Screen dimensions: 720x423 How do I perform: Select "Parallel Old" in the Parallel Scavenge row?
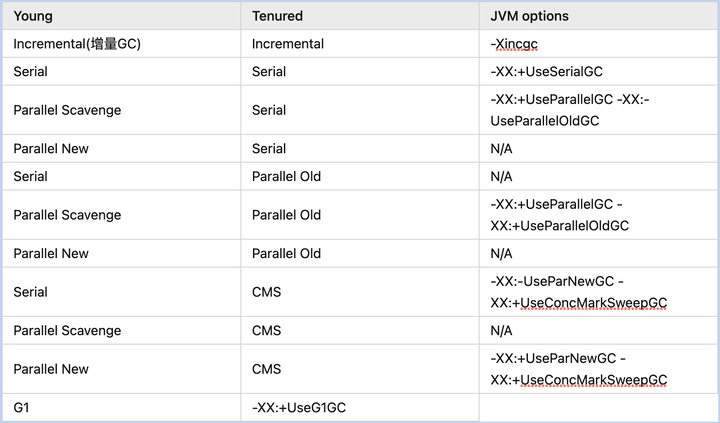coord(286,215)
